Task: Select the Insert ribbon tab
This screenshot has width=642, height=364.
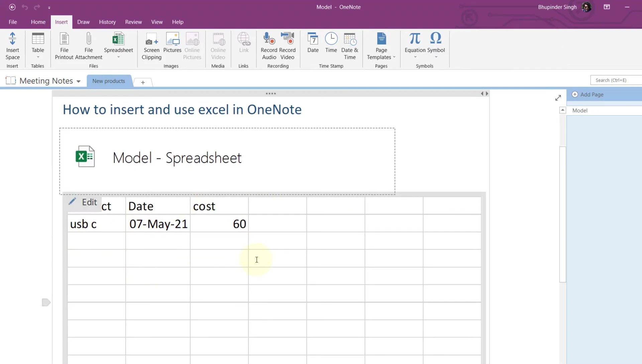Action: [x=61, y=22]
